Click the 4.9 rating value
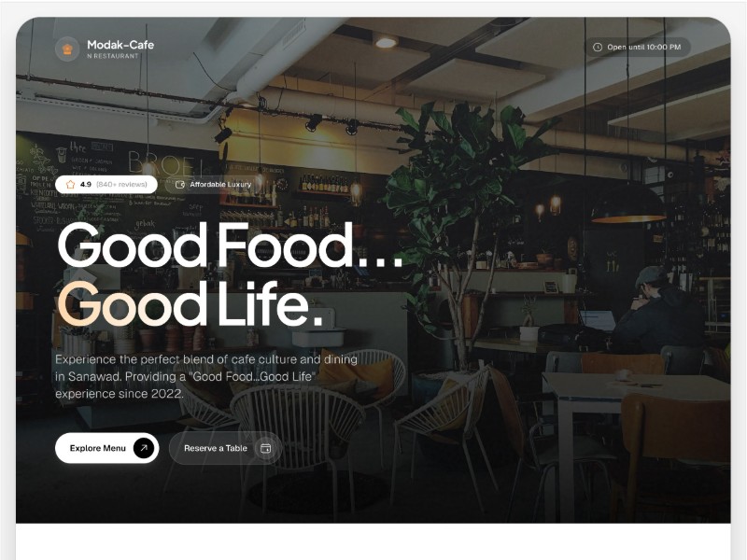Viewport: 747px width, 560px height. 86,184
